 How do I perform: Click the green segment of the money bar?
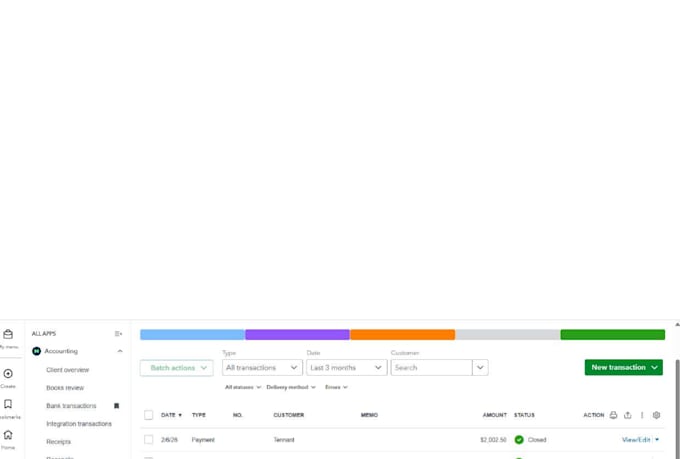point(612,334)
